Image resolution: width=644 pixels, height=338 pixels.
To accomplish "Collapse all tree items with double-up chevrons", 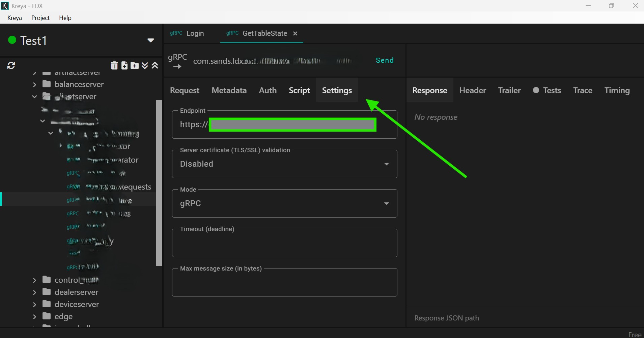I will click(x=155, y=65).
